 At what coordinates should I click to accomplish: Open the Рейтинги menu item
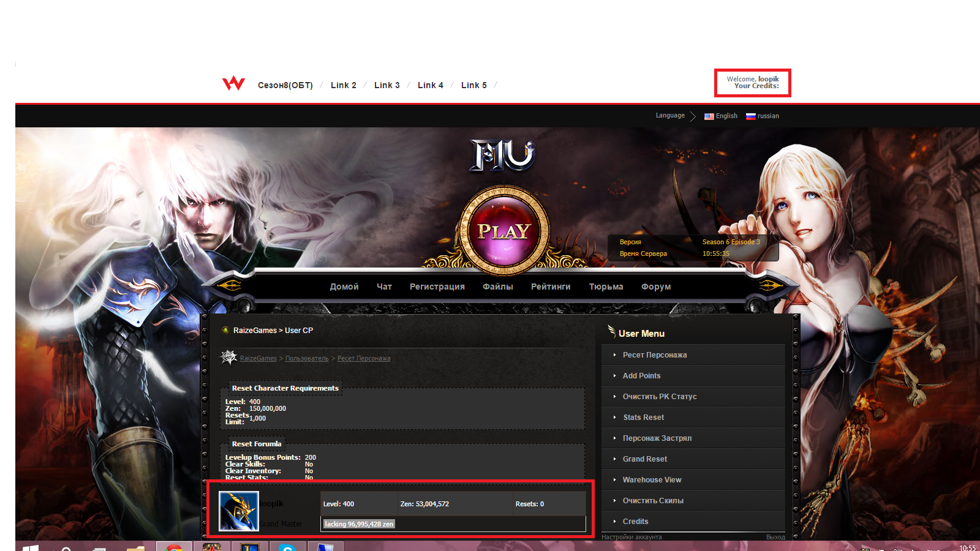pyautogui.click(x=551, y=287)
